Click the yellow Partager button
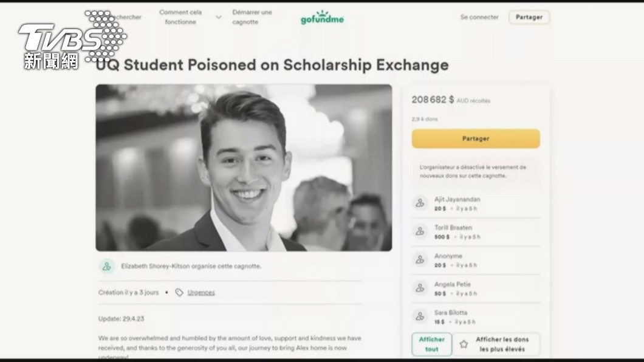Viewport: 644px width, 362px height. point(476,138)
